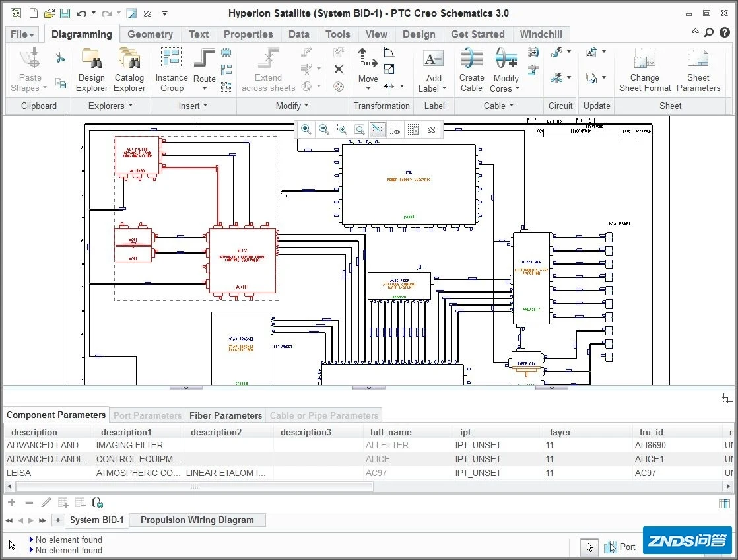
Task: Expand the Route dropdown arrow
Action: pyautogui.click(x=205, y=89)
